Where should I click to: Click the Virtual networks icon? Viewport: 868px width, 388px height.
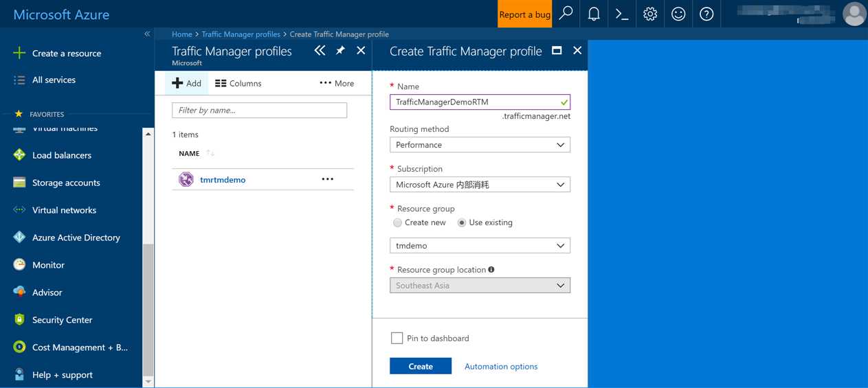point(19,210)
